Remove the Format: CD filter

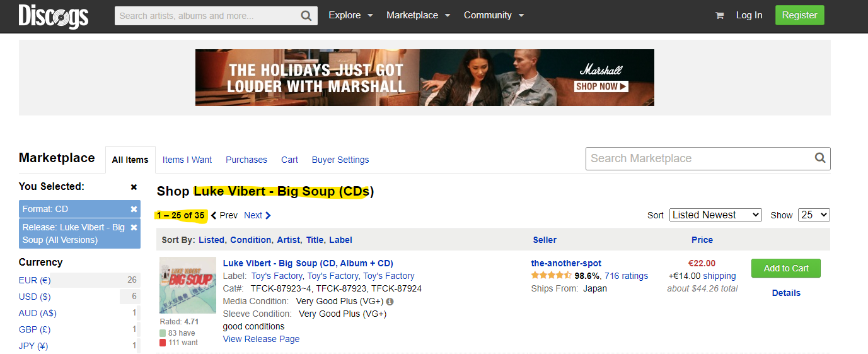134,209
